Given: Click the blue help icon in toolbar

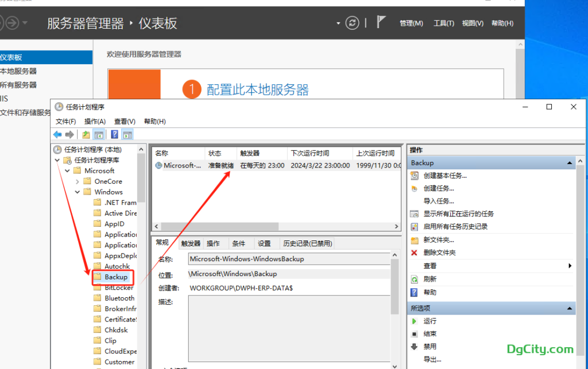Looking at the screenshot, I should (x=114, y=134).
